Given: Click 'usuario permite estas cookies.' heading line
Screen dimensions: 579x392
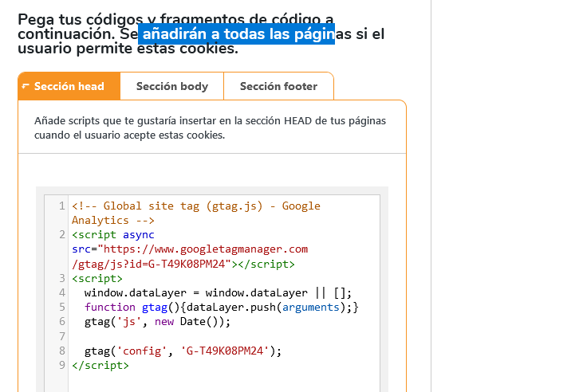Looking at the screenshot, I should point(128,49).
